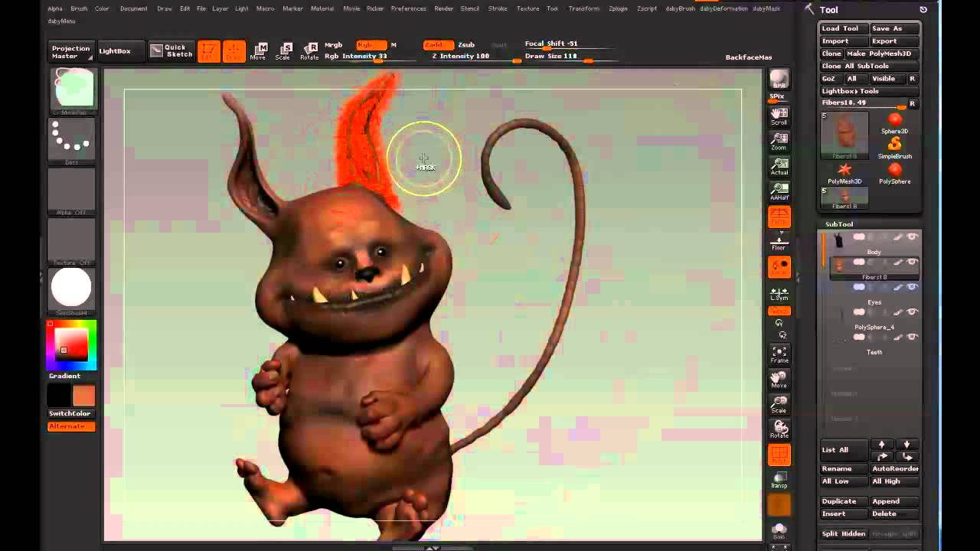980x551 pixels.
Task: Click the BPR render button
Action: 779,80
